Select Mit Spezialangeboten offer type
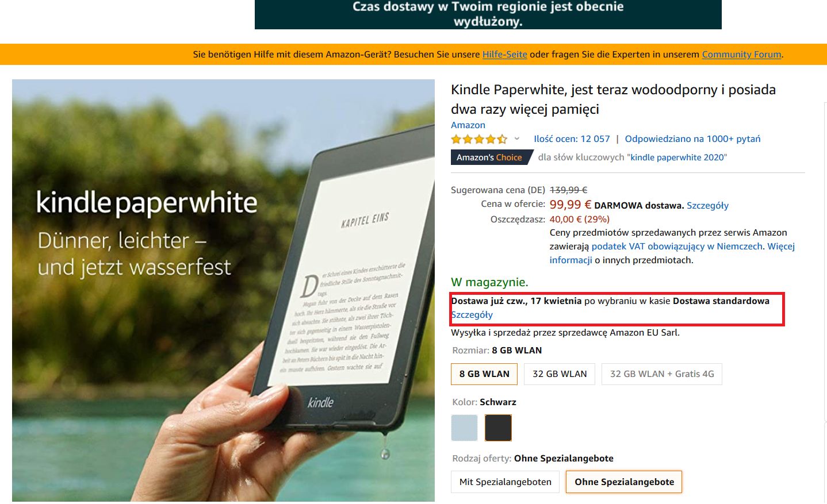This screenshot has height=504, width=827. [506, 482]
